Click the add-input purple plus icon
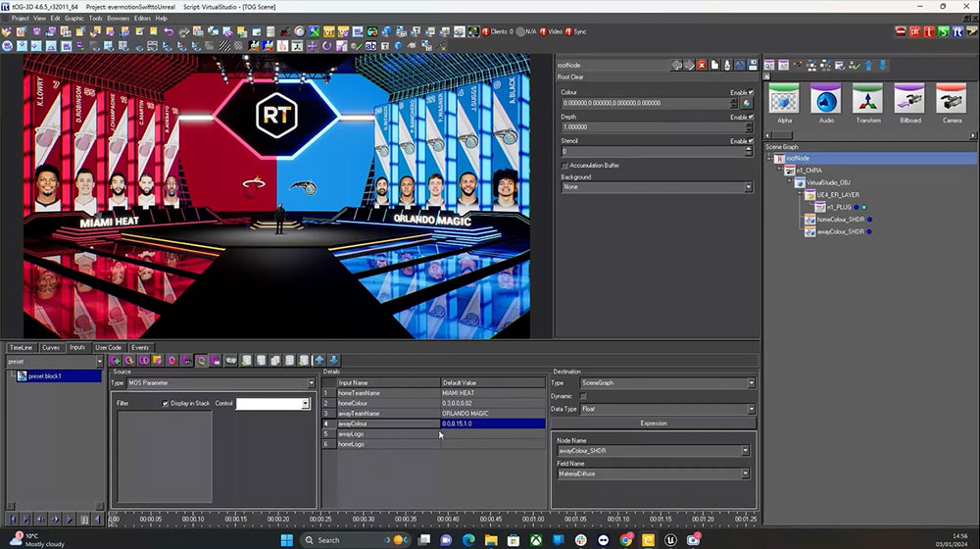Image resolution: width=980 pixels, height=549 pixels. pyautogui.click(x=115, y=360)
